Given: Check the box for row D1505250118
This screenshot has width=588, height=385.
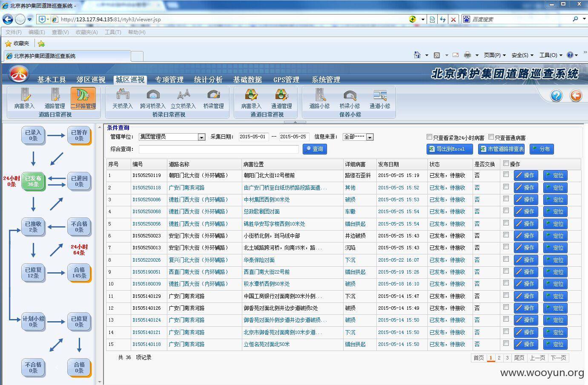Looking at the screenshot, I should tap(506, 187).
